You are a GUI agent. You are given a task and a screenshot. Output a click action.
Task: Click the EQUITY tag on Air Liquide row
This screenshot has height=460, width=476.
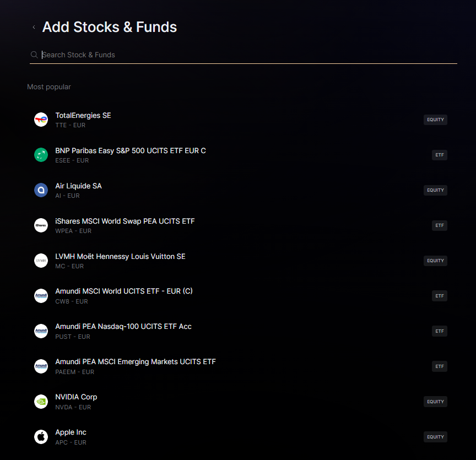pyautogui.click(x=435, y=190)
